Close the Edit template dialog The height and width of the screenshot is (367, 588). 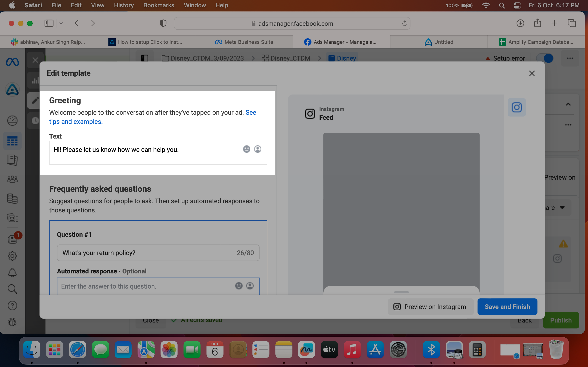pos(532,73)
